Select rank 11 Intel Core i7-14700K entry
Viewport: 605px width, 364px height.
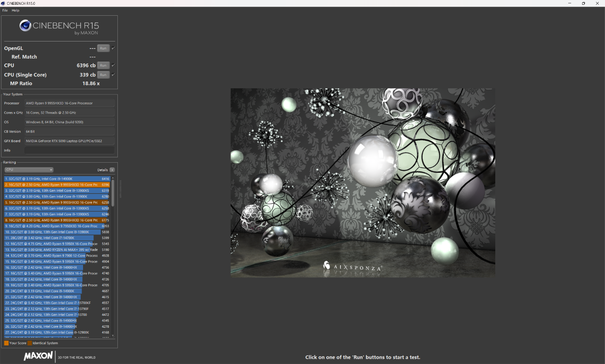tap(57, 238)
